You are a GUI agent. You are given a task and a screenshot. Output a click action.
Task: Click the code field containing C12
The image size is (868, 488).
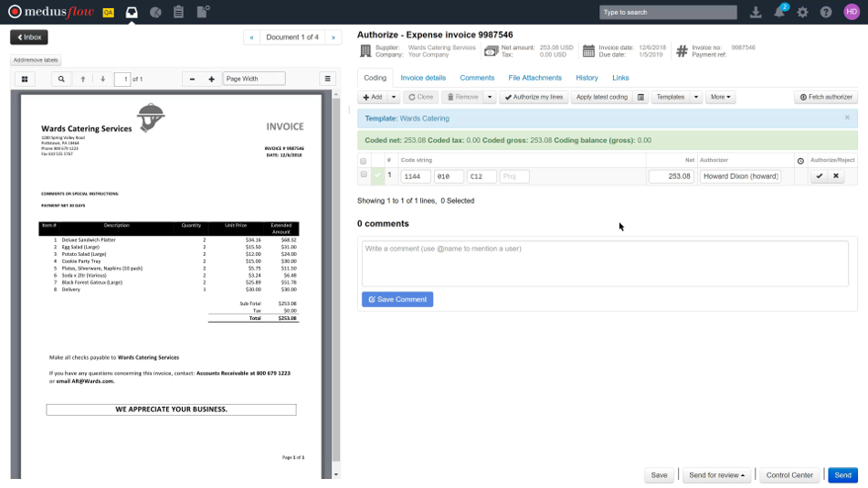tap(482, 176)
